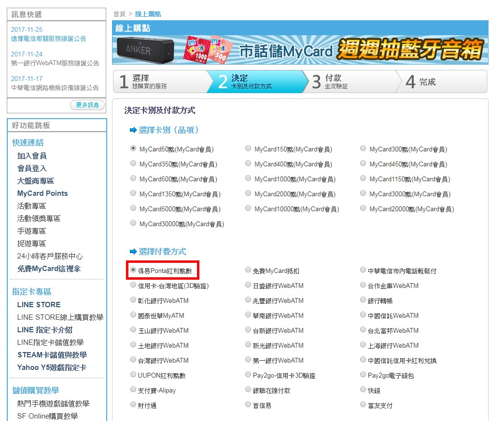Pick MyCard1150點 radio button
The height and width of the screenshot is (421, 504).
click(363, 178)
